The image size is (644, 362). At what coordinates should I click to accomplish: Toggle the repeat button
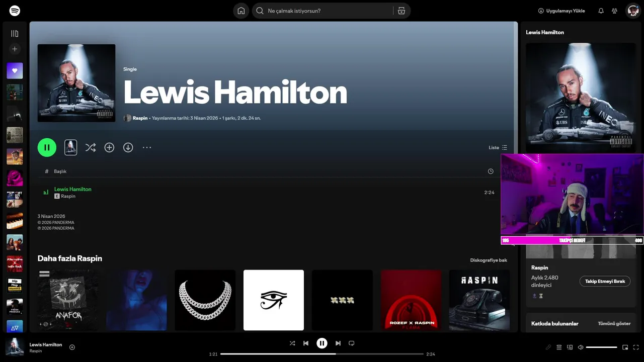[352, 343]
